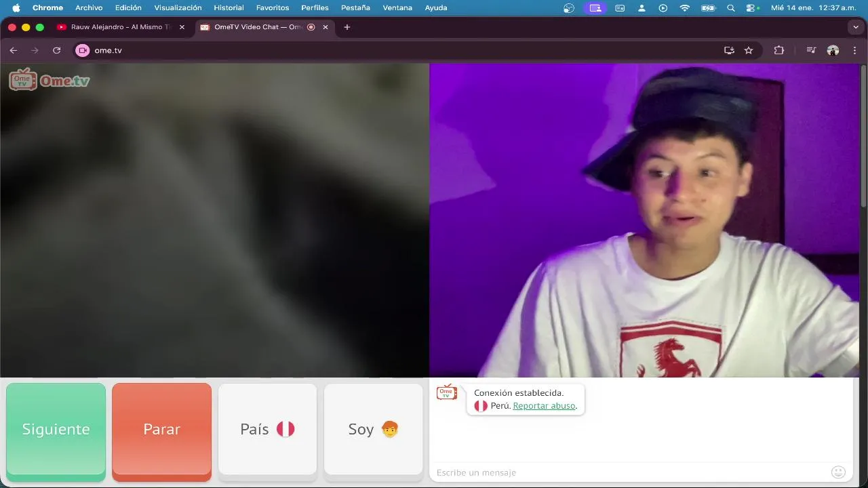Open the battery status menu
868x488 pixels.
708,8
